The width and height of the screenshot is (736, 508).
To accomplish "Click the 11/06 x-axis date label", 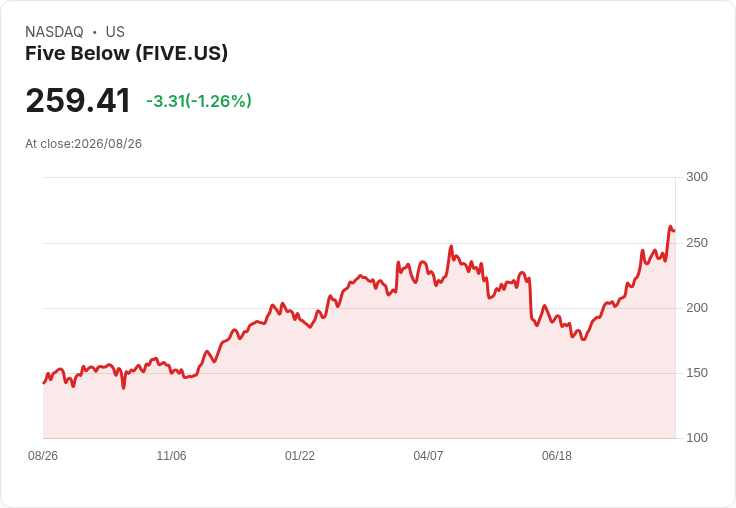I will tap(171, 456).
